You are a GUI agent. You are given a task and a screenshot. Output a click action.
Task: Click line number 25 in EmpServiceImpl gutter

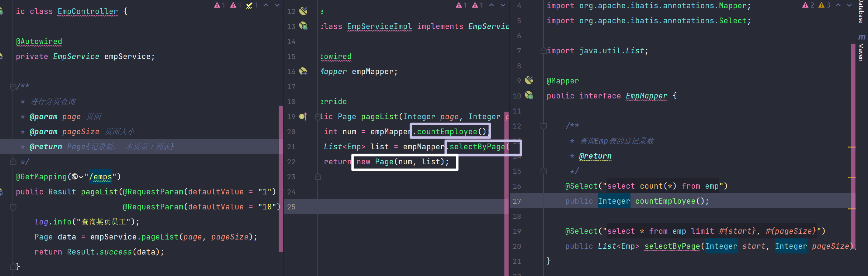coord(291,207)
